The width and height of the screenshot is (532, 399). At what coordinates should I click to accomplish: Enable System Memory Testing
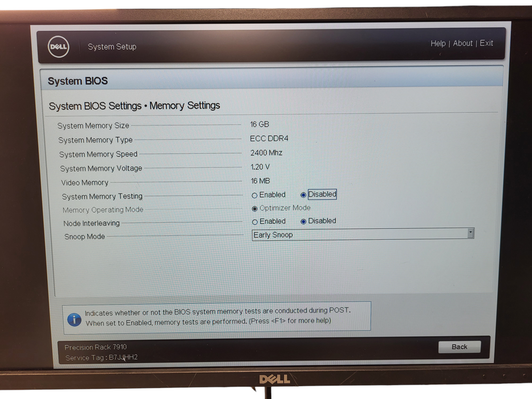coord(254,196)
